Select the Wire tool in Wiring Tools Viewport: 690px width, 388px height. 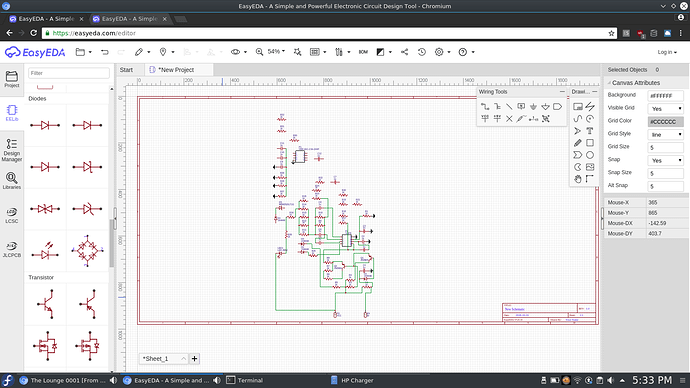485,106
